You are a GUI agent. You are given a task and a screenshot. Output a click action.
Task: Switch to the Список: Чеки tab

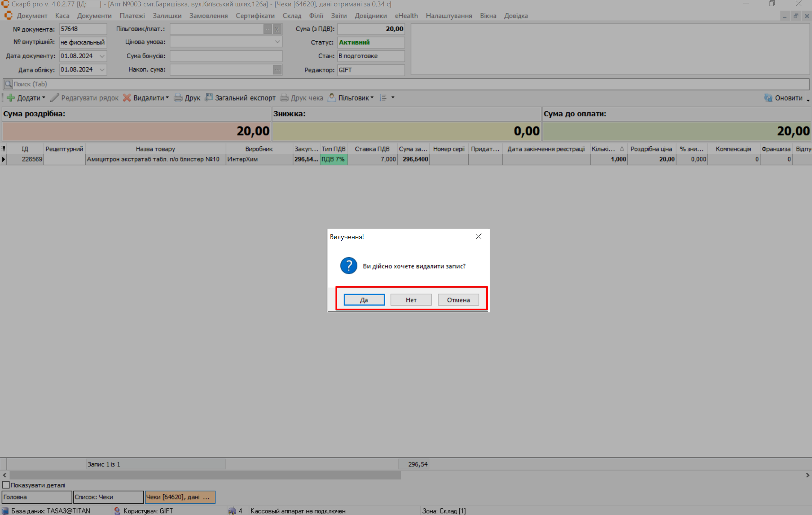click(x=108, y=497)
